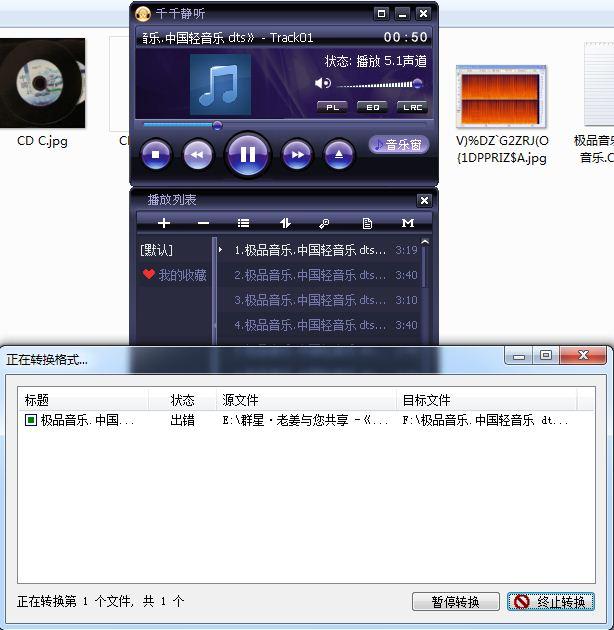
Task: Remove files with the playlist minus icon
Action: tap(203, 223)
